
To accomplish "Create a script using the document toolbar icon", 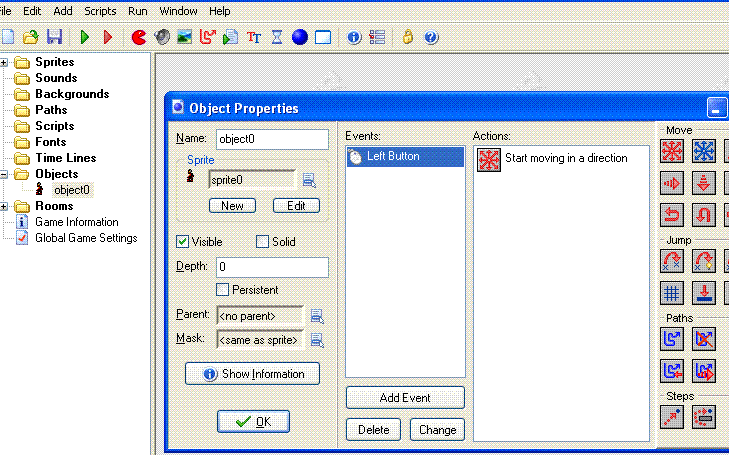I will click(231, 37).
